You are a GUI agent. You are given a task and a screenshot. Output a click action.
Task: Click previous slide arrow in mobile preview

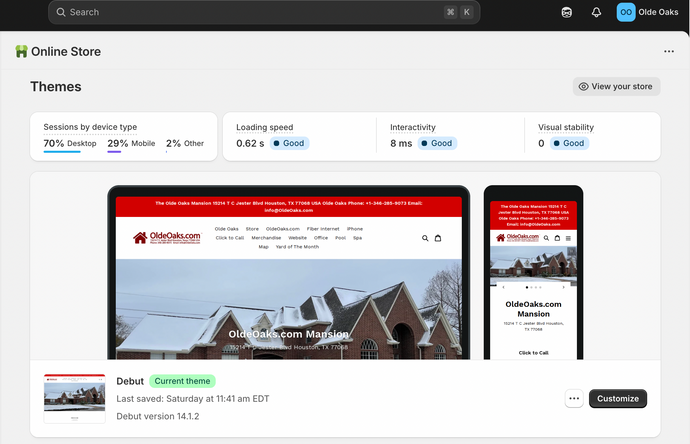coord(503,287)
